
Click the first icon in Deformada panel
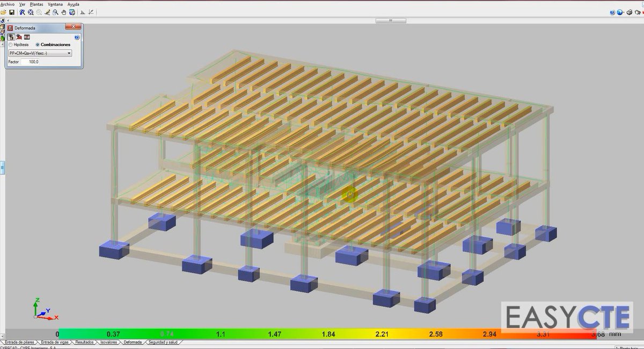(11, 37)
